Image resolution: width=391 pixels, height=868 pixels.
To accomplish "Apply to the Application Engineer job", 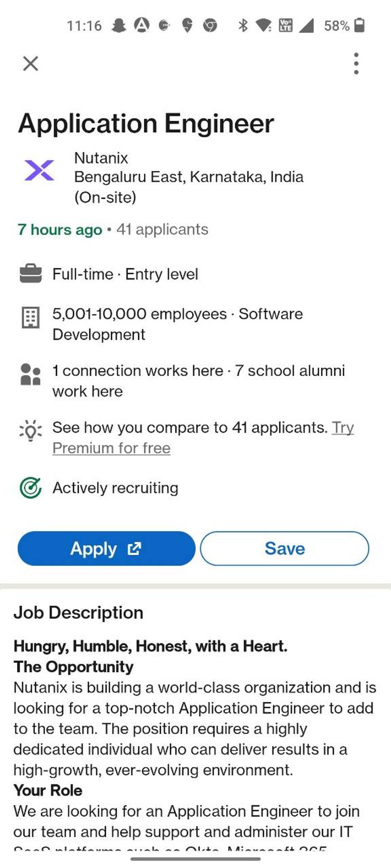I will pyautogui.click(x=106, y=548).
